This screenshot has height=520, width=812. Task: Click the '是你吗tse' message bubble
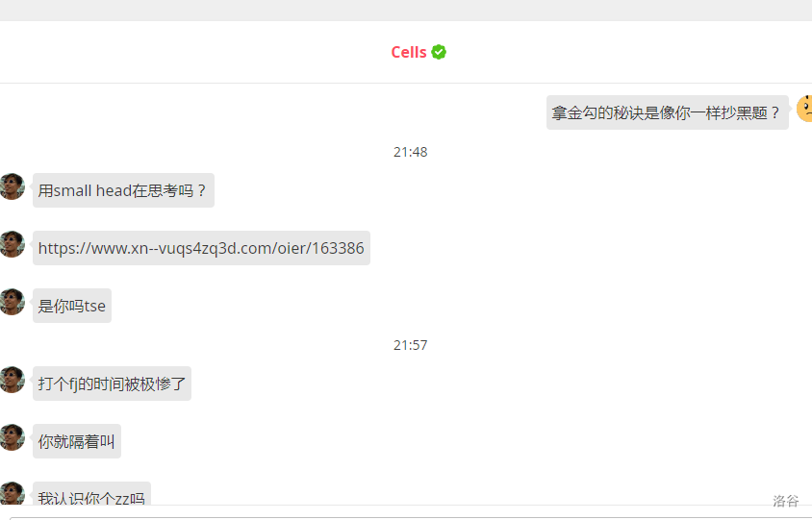pos(72,306)
